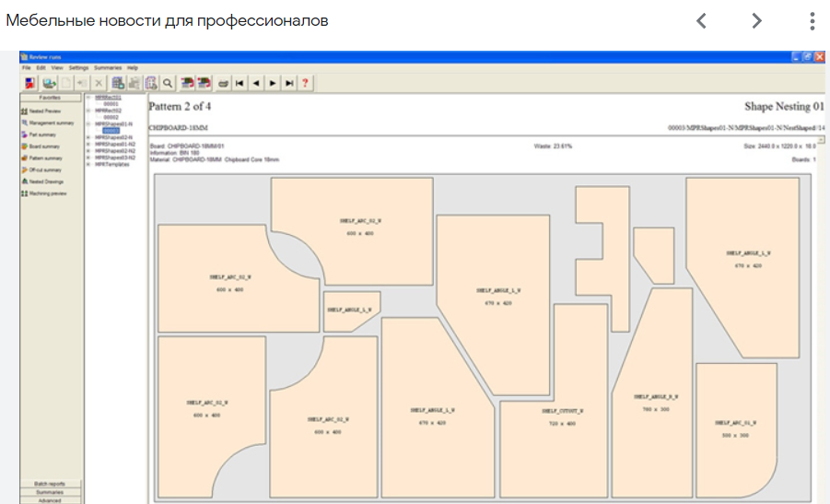The image size is (830, 504).
Task: Open the Settings menu
Action: pos(78,68)
